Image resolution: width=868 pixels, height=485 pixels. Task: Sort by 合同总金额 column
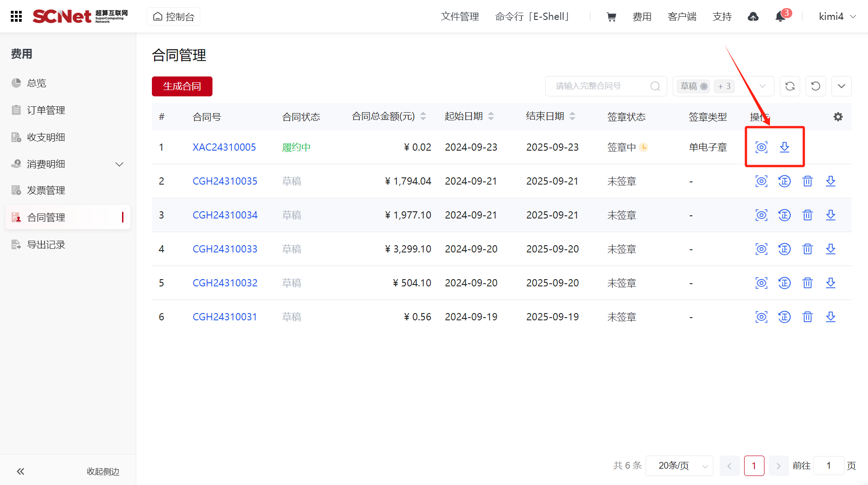[423, 116]
